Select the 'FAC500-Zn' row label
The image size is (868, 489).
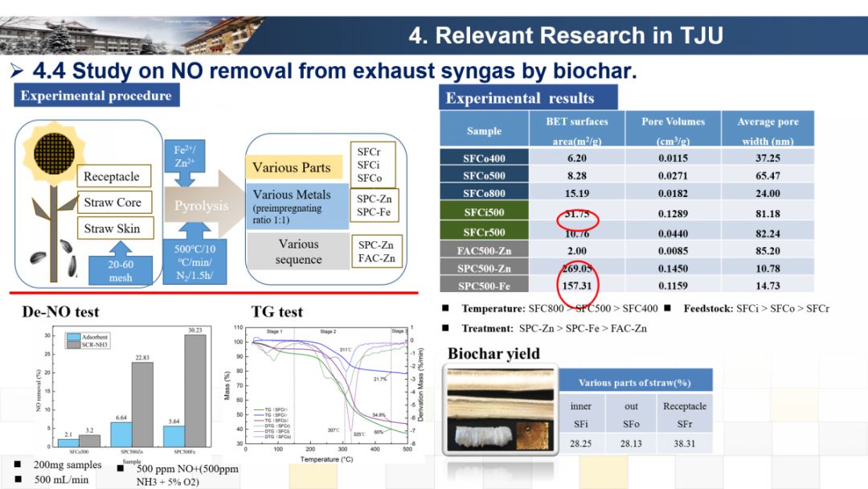(485, 250)
